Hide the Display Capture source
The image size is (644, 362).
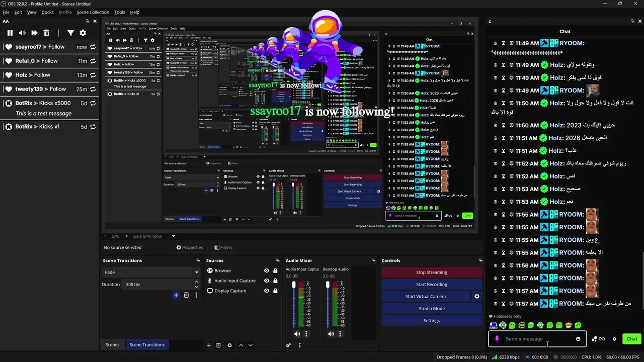(x=267, y=291)
